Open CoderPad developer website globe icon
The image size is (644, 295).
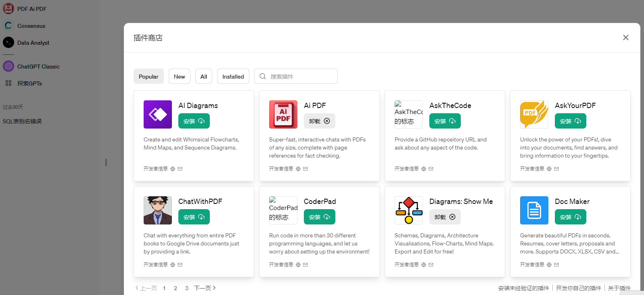coord(298,265)
